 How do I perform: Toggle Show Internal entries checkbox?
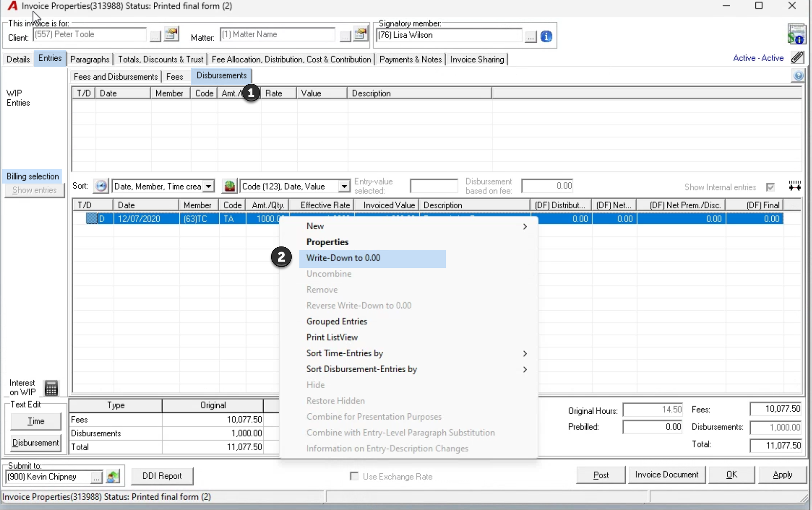[x=770, y=187]
